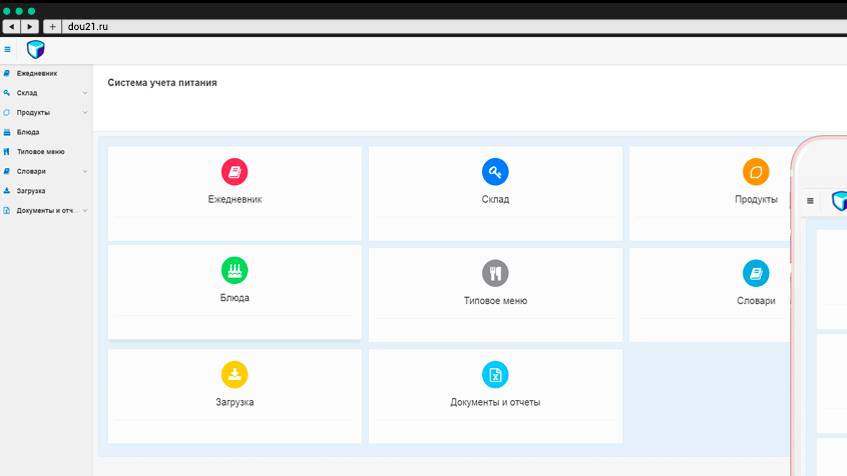
Task: Expand Продукты submenu chevron in sidebar
Action: pyautogui.click(x=85, y=112)
